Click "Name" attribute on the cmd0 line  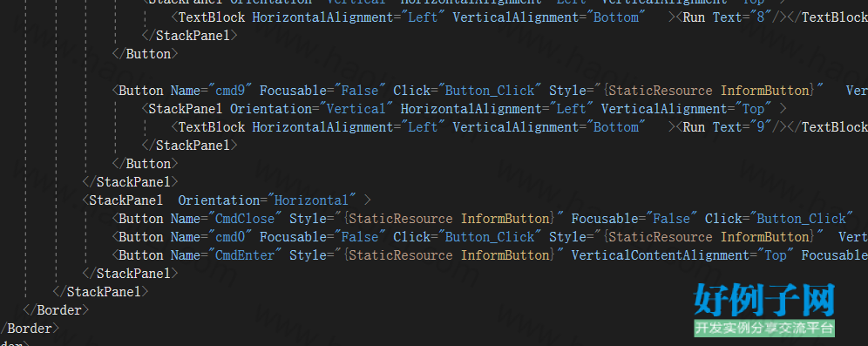click(x=186, y=237)
